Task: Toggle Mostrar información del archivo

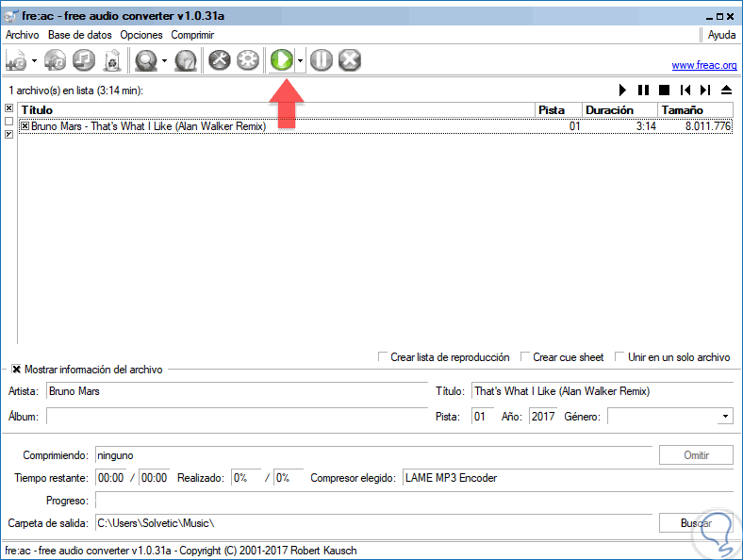Action: 17,369
